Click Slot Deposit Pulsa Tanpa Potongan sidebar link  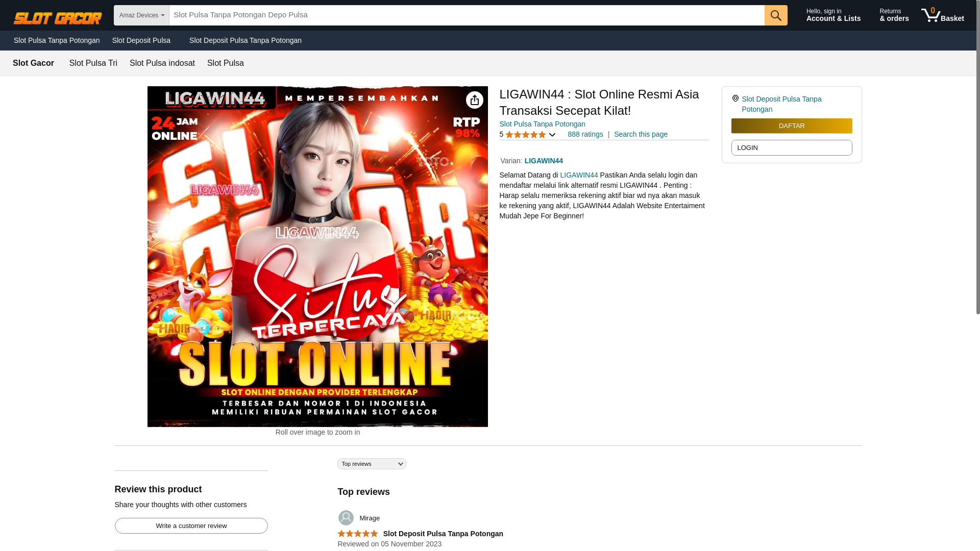pos(781,104)
